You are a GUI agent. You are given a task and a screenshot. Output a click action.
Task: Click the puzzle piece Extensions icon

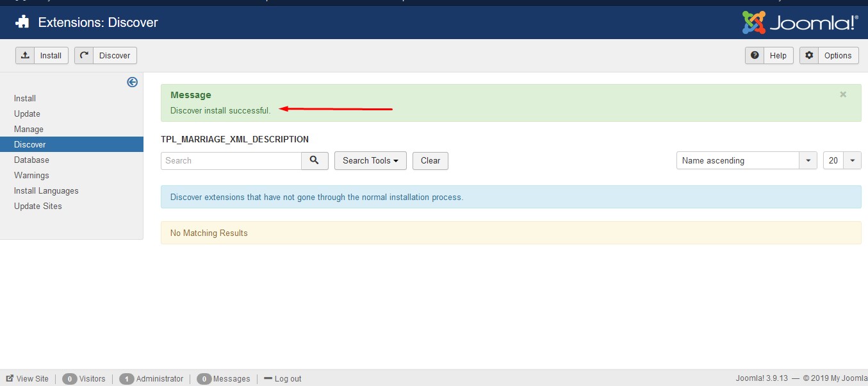(x=22, y=22)
